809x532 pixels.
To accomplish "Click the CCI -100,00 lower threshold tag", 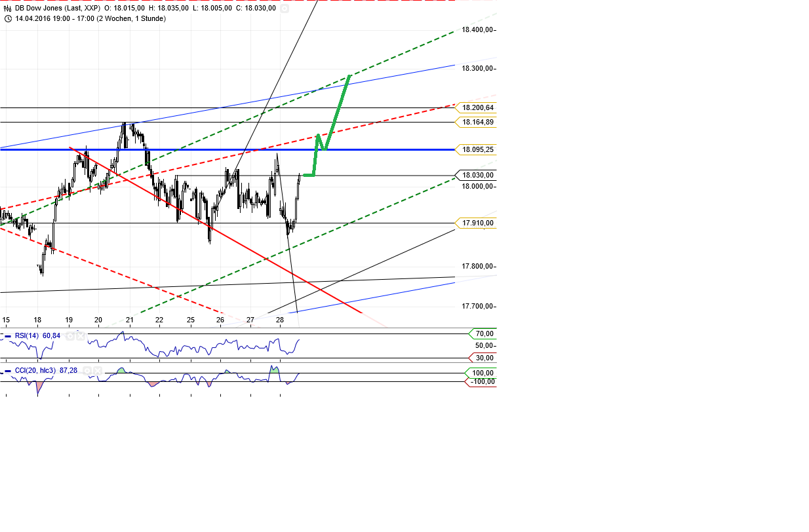I will coord(481,381).
